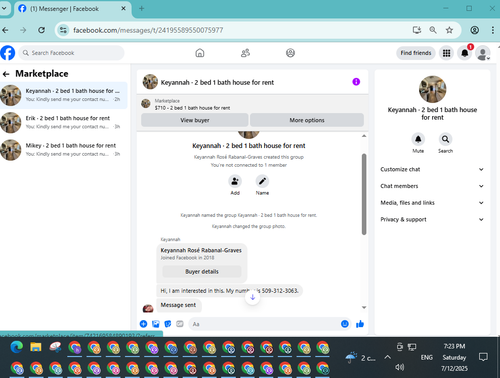Choose a GIF in the composer
Image resolution: width=500 pixels, height=378 pixels.
[x=180, y=324]
